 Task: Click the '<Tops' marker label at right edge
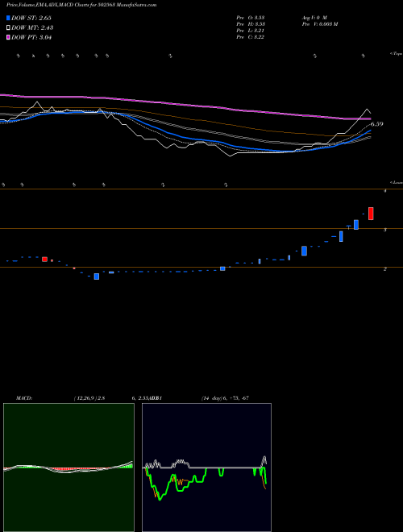(x=397, y=54)
